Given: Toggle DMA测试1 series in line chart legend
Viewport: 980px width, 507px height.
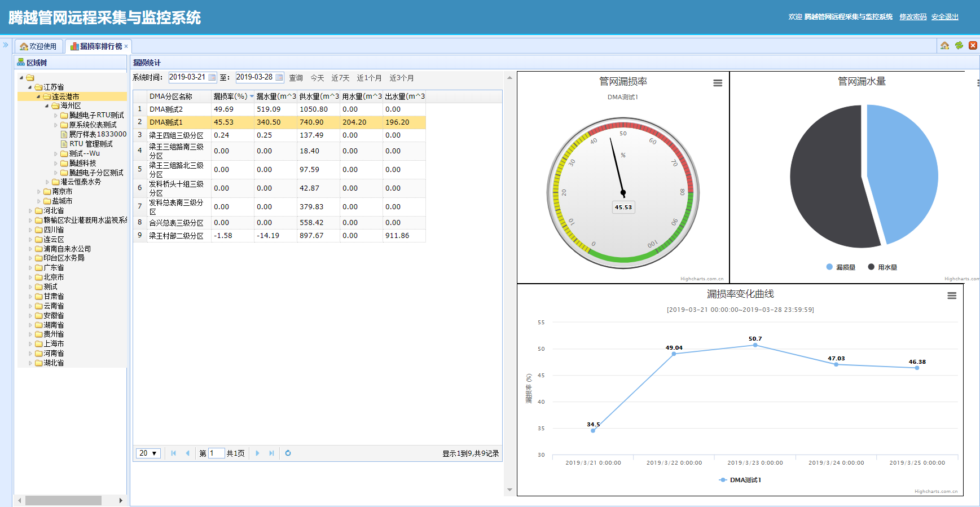Looking at the screenshot, I should coord(740,480).
